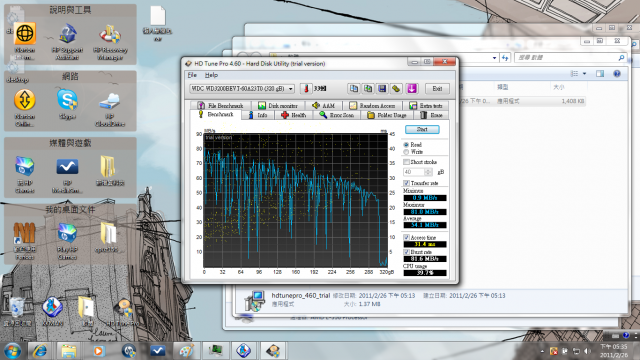Toggle the Burst rate checkbox

click(406, 252)
